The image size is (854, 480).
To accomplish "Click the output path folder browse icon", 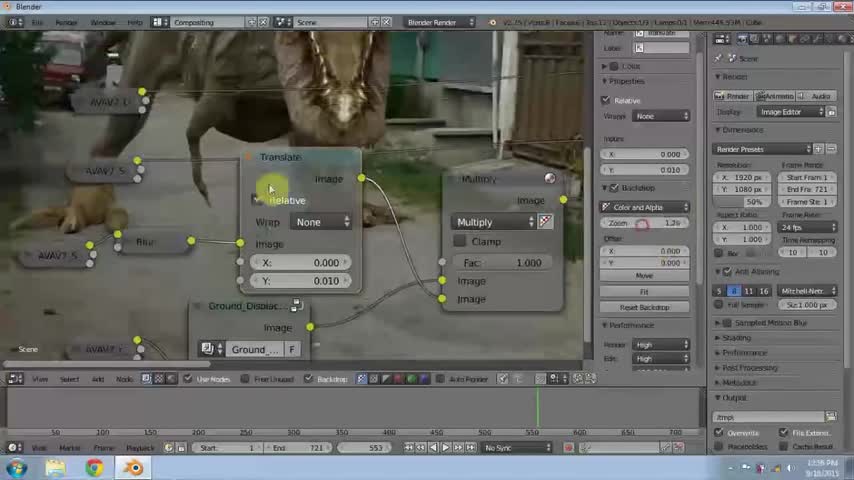I will (x=831, y=417).
